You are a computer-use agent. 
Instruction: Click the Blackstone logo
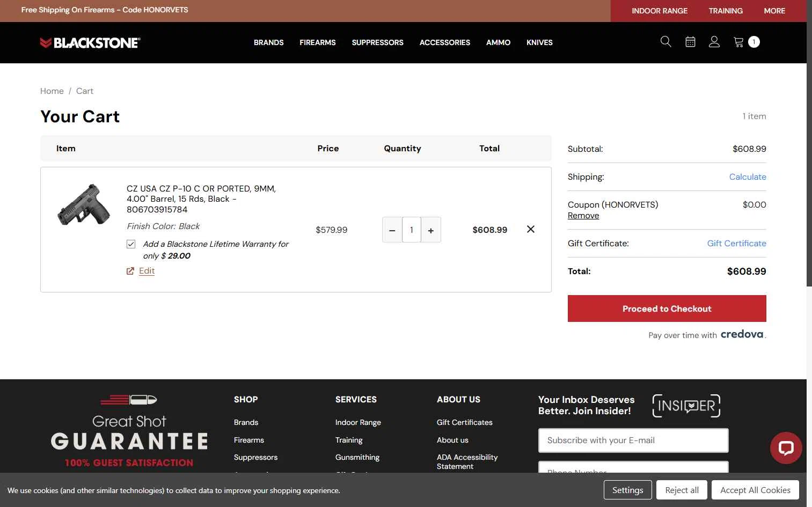pos(90,42)
